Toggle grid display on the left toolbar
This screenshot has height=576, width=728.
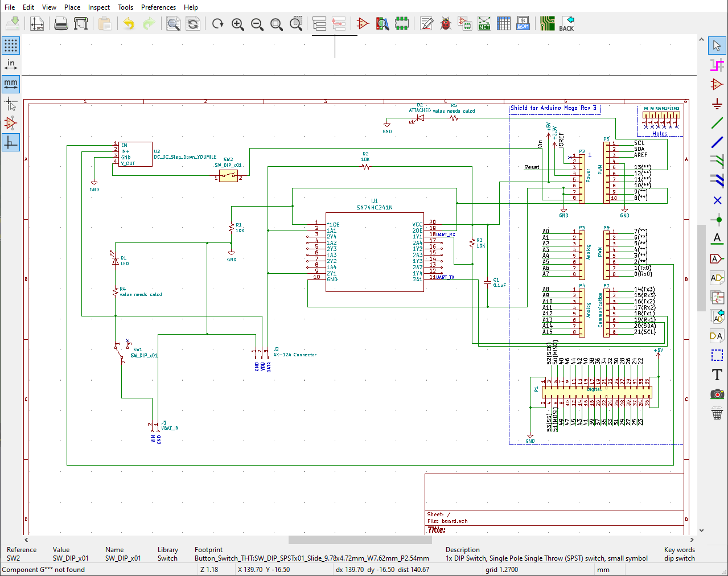pyautogui.click(x=11, y=45)
